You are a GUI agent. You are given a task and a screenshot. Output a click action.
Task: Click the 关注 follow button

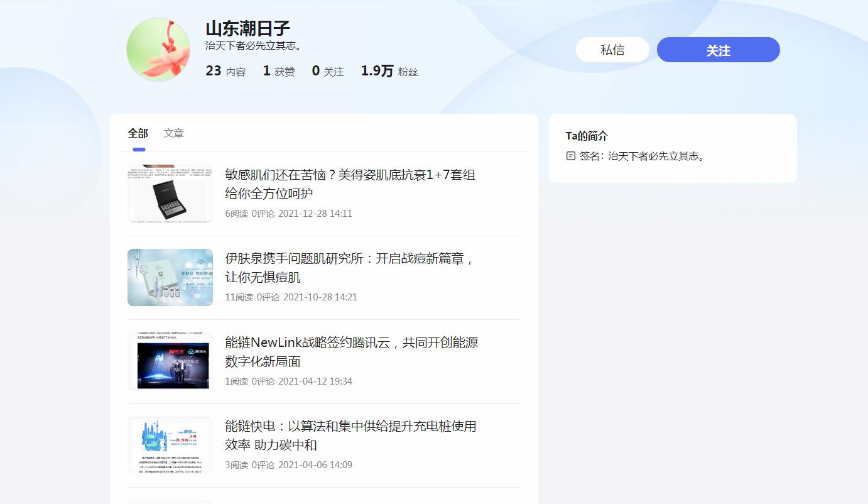(718, 50)
